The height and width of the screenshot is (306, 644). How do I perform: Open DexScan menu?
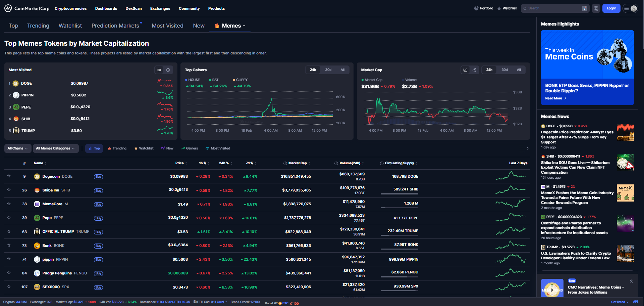click(x=133, y=8)
